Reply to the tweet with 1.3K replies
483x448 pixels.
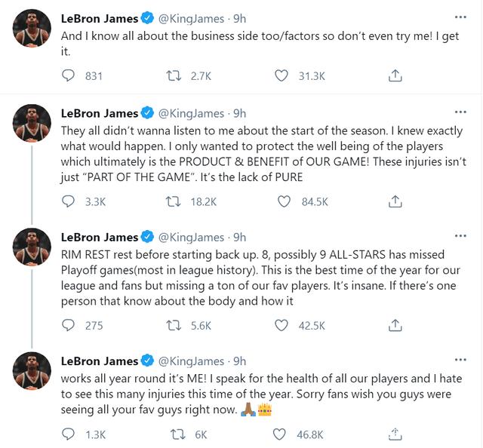(x=69, y=434)
